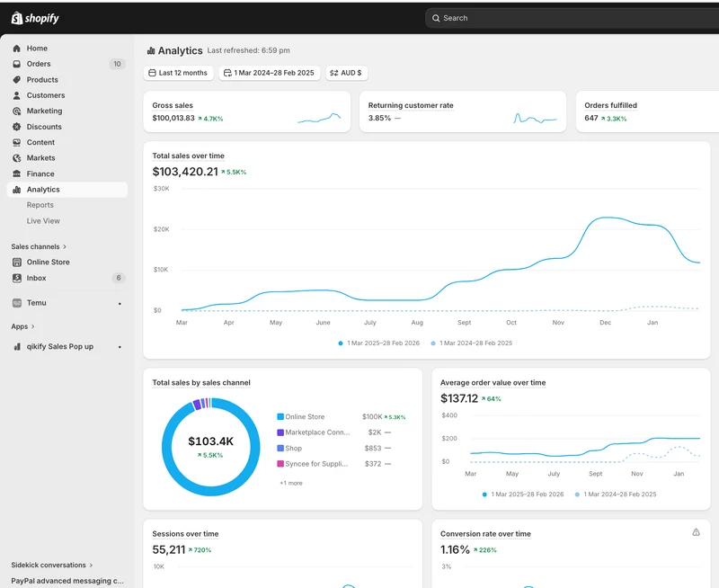Open the Gross sales card
The image size is (719, 588).
click(246, 111)
